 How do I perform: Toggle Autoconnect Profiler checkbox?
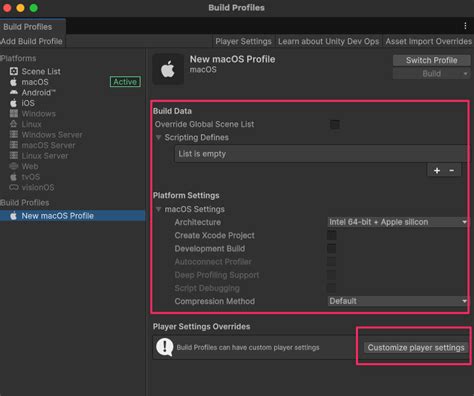332,262
